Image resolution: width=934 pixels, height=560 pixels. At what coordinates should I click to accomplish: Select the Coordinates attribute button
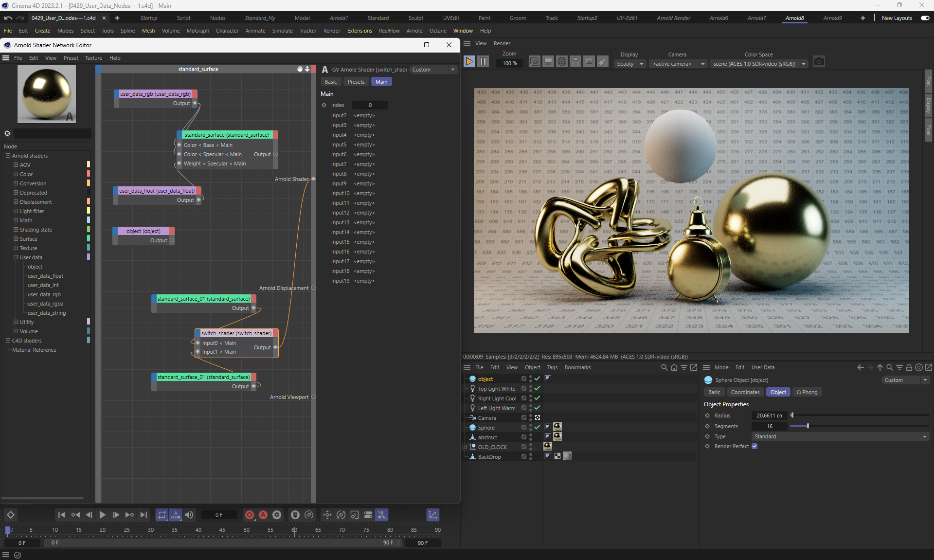click(745, 392)
